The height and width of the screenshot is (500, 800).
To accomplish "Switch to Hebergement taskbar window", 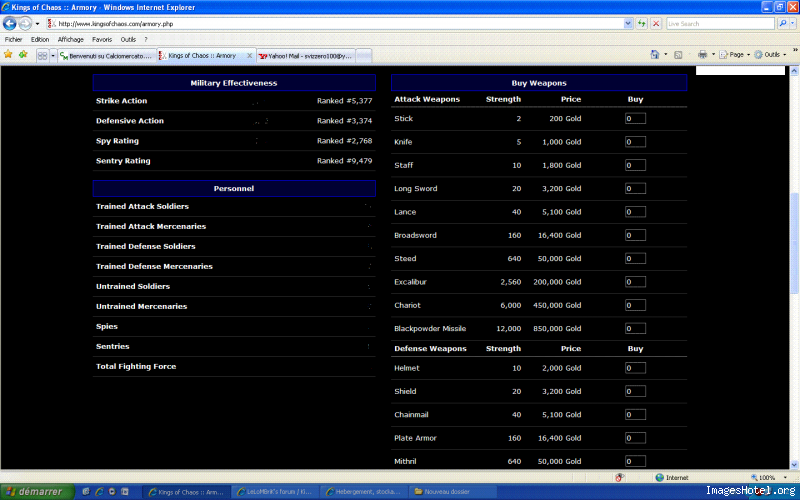I will click(x=364, y=492).
